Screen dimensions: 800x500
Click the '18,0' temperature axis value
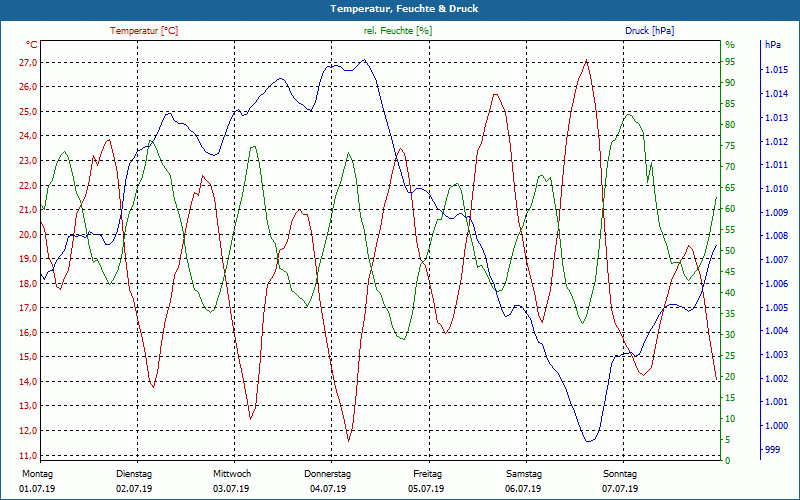[28, 283]
